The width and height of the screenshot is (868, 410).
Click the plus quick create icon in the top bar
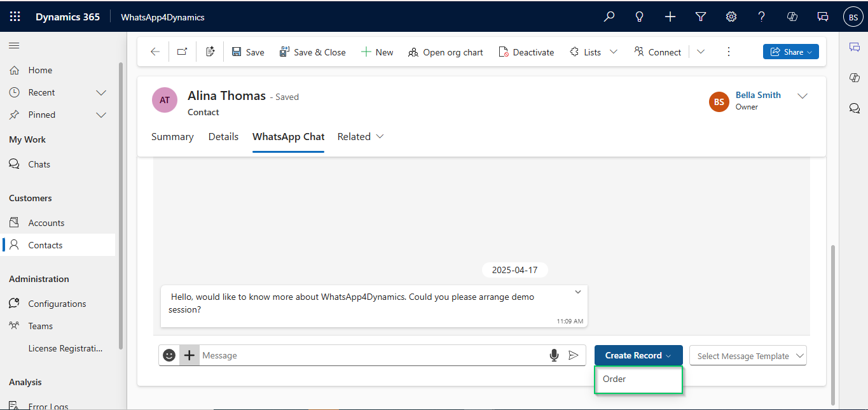(x=670, y=17)
